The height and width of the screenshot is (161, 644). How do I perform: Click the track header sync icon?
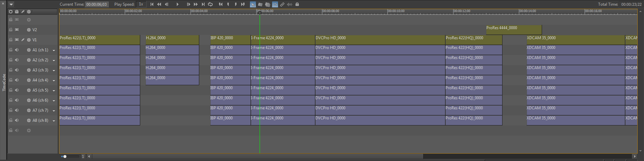(x=29, y=12)
